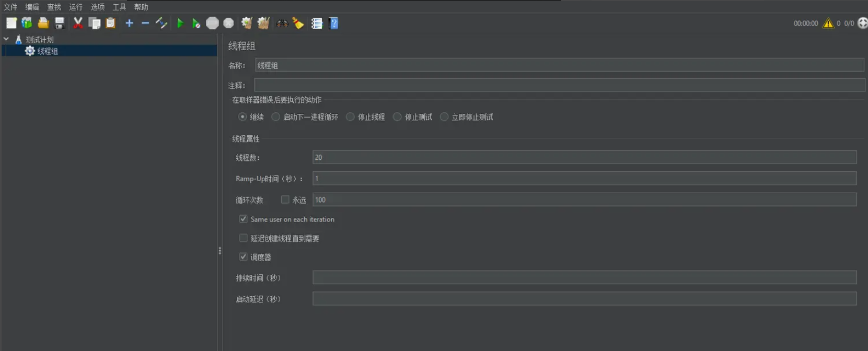Image resolution: width=868 pixels, height=351 pixels.
Task: Open the 工具 menu
Action: 119,7
